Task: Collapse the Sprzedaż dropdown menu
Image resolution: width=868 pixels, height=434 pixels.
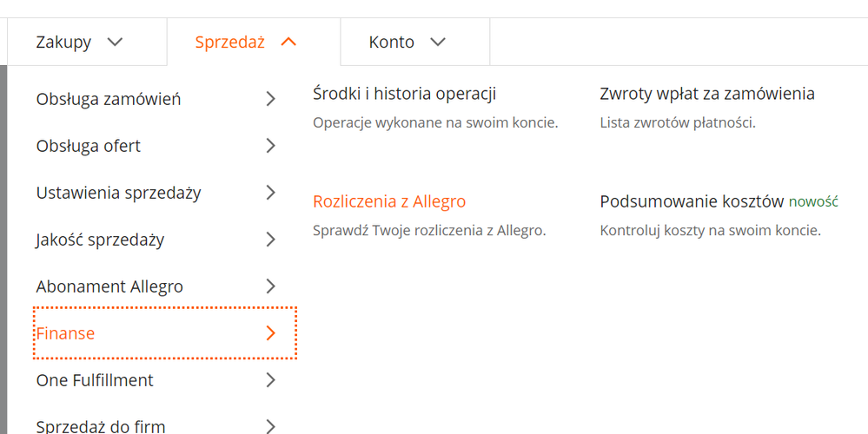Action: 247,42
